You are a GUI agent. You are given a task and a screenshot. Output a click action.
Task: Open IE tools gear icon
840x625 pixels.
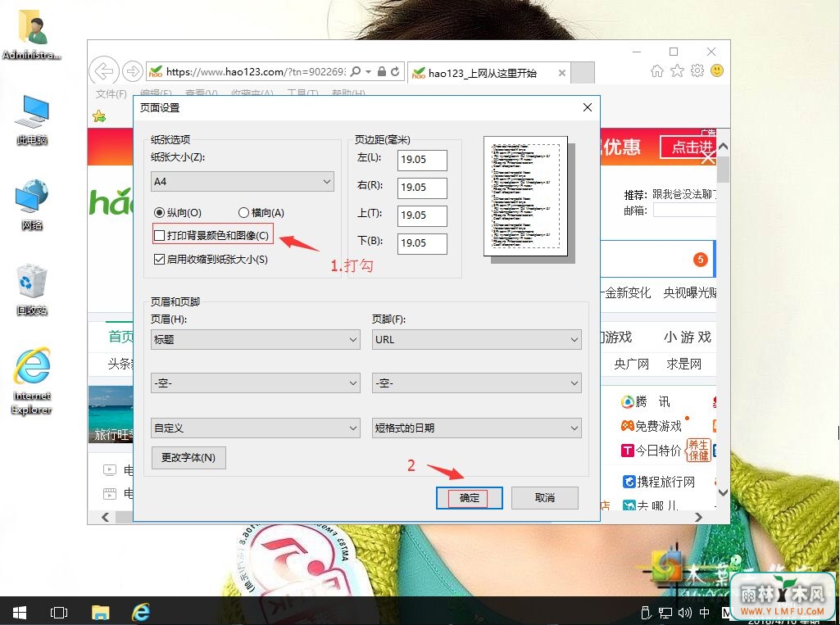point(697,70)
